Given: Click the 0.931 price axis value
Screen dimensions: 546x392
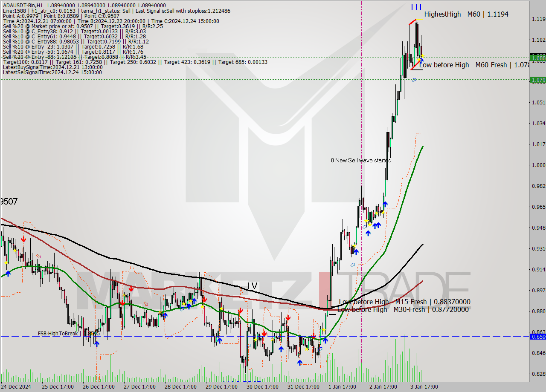Looking at the screenshot, I should (538, 248).
